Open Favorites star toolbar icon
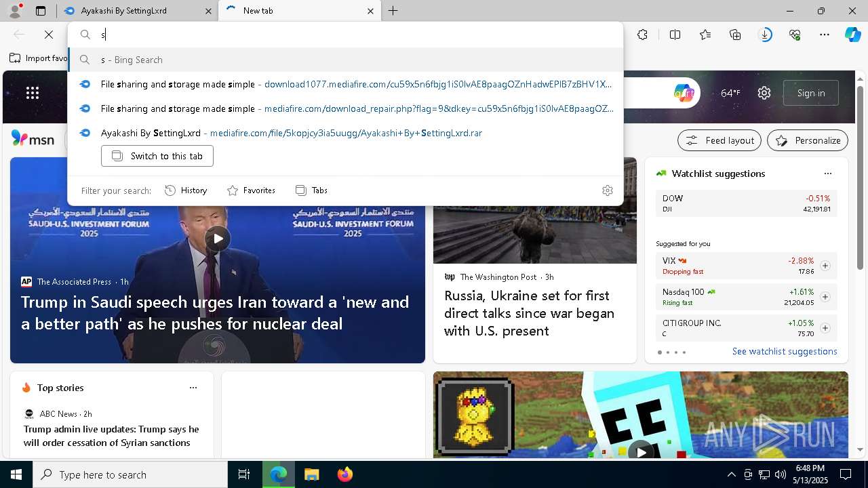Image resolution: width=868 pixels, height=488 pixels. pos(705,35)
